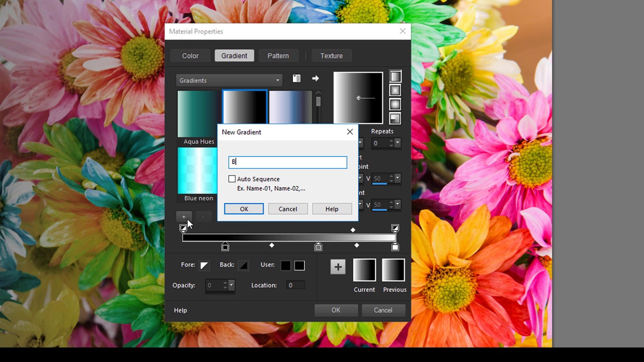Select the Back color icon
Screen dimensions: 644x362
click(244, 265)
